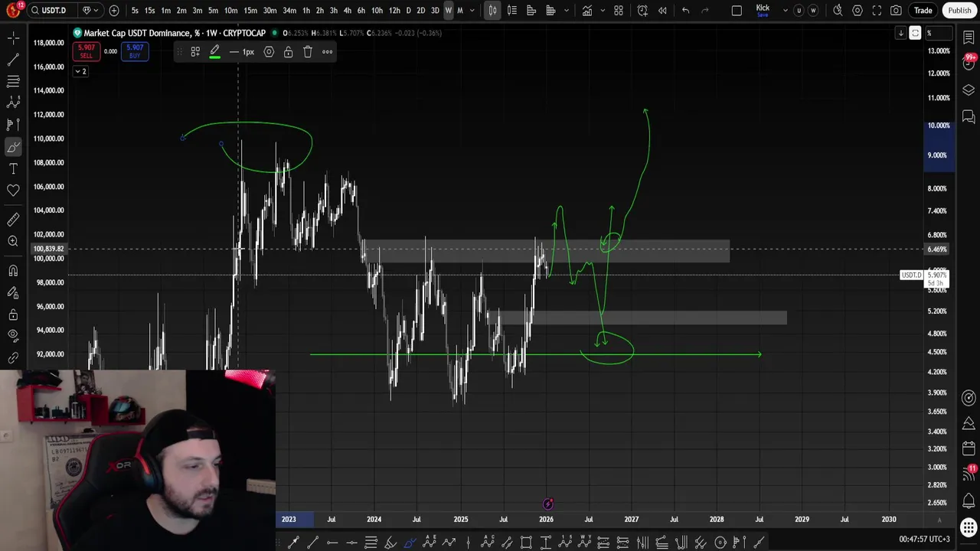The width and height of the screenshot is (980, 551).
Task: Expand the timeframe list chevron
Action: pyautogui.click(x=472, y=11)
